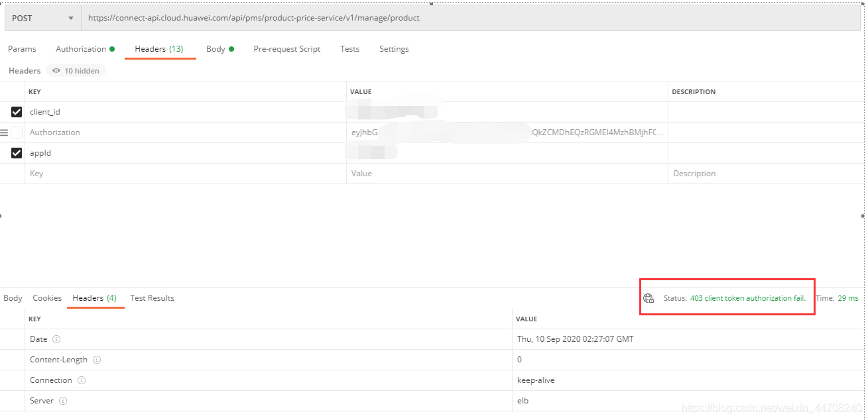
Task: Open the response Body tab
Action: (13, 298)
